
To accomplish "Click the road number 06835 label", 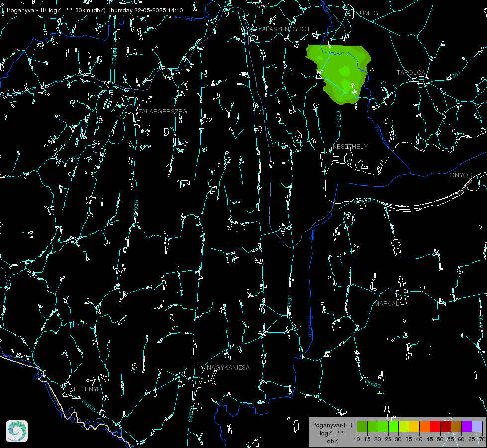I will click(x=89, y=406).
